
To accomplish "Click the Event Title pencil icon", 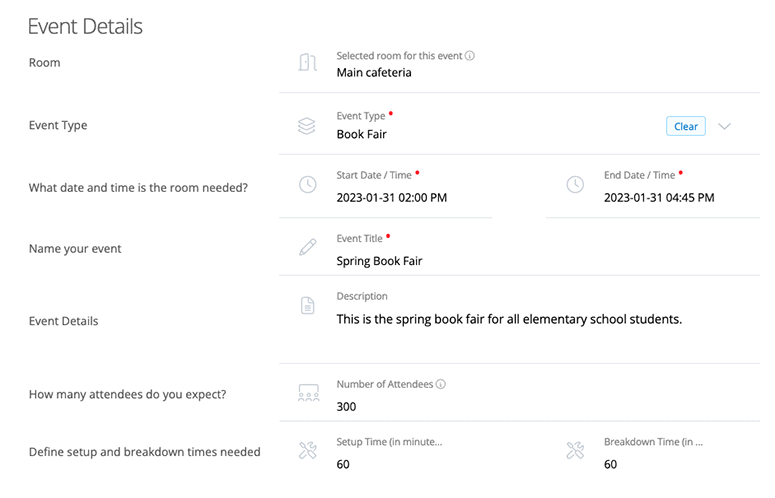I will coord(308,247).
